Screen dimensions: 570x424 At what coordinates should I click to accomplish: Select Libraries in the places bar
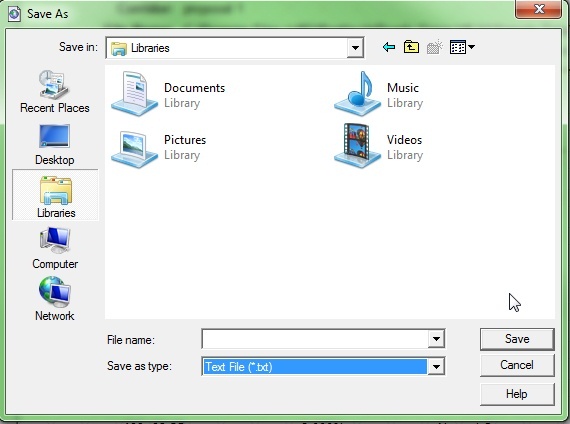point(55,195)
